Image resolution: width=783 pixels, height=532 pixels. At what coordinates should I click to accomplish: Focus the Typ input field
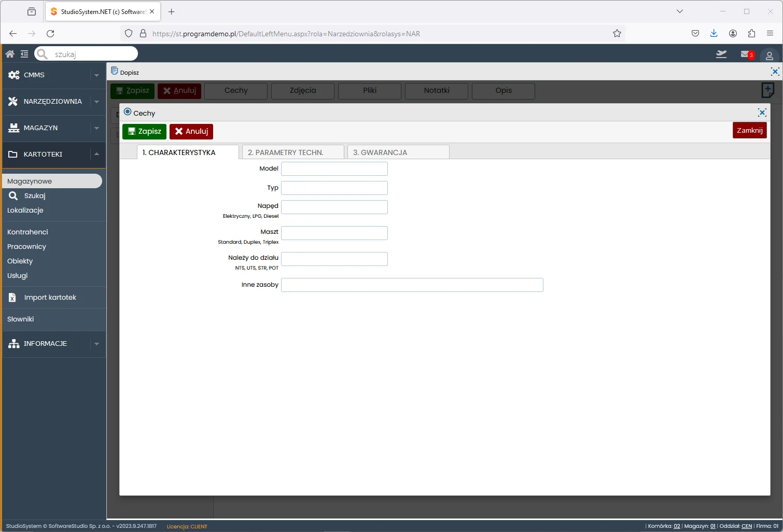coord(334,188)
